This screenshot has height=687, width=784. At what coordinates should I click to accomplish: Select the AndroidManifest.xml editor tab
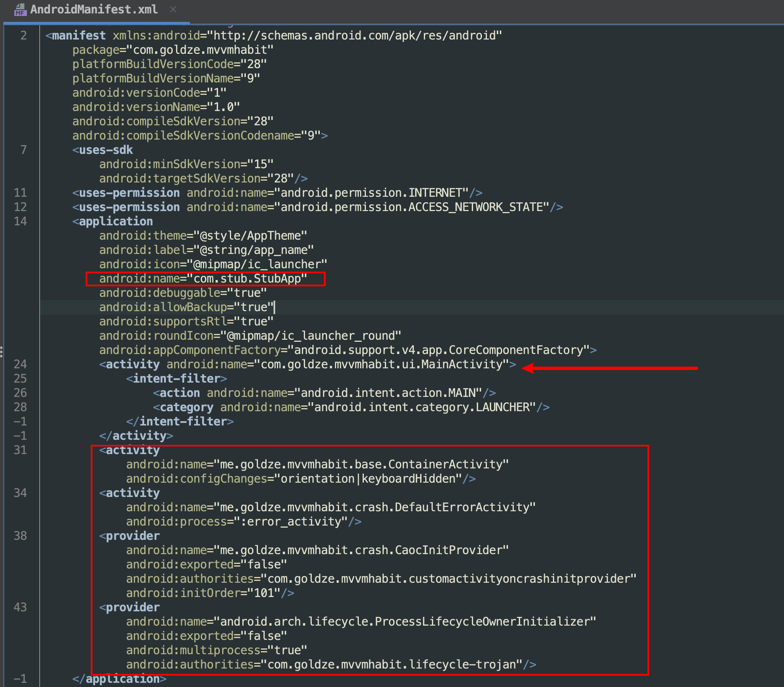[94, 10]
